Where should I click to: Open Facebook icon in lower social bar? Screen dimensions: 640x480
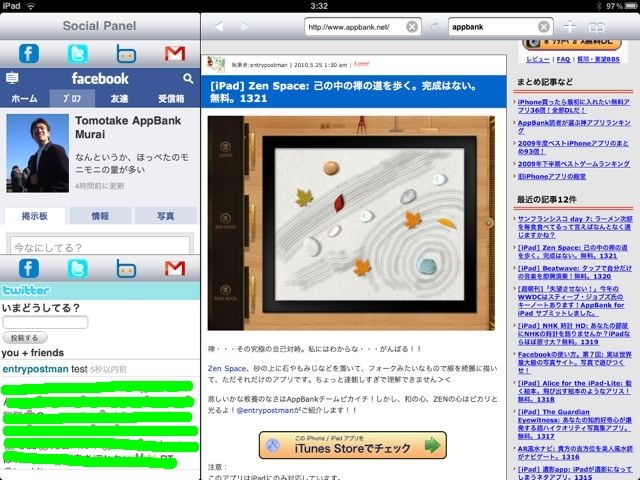pyautogui.click(x=29, y=269)
